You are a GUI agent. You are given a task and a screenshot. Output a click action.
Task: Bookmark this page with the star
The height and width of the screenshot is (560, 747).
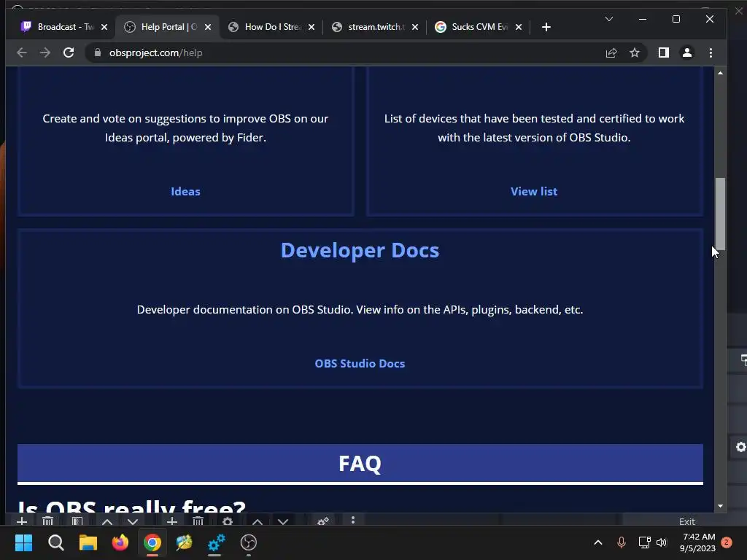pos(635,52)
